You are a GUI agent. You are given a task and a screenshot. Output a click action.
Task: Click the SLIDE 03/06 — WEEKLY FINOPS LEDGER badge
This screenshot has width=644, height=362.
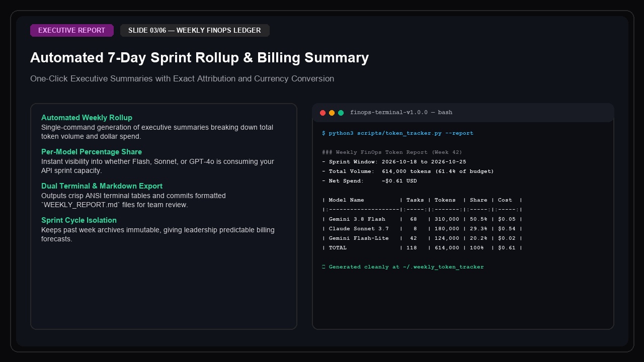(195, 30)
